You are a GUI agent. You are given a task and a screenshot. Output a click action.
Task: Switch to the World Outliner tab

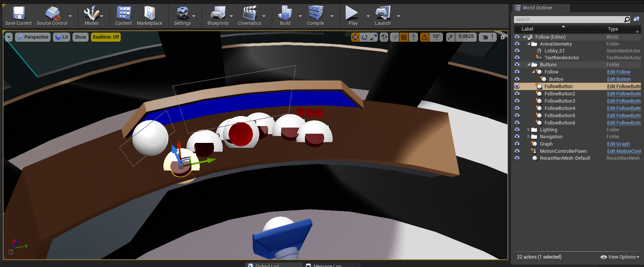coord(537,8)
